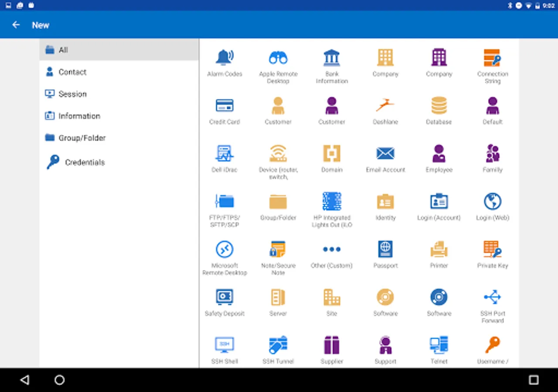Select the Login (Web) globe icon
The image size is (558, 392).
493,201
